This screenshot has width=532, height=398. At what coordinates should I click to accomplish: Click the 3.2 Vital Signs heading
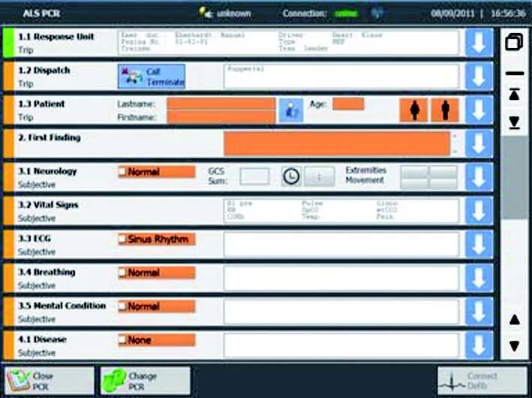48,205
